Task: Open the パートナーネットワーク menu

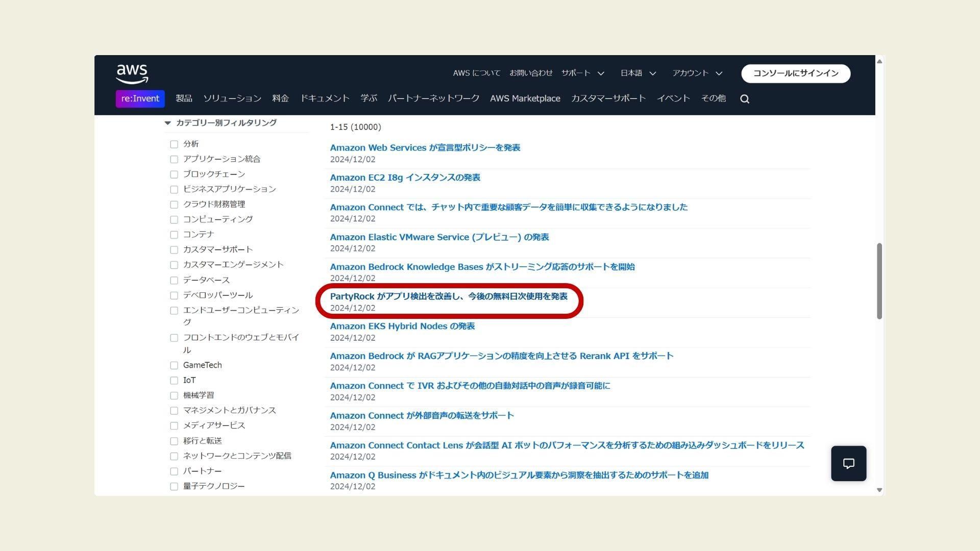Action: click(433, 98)
